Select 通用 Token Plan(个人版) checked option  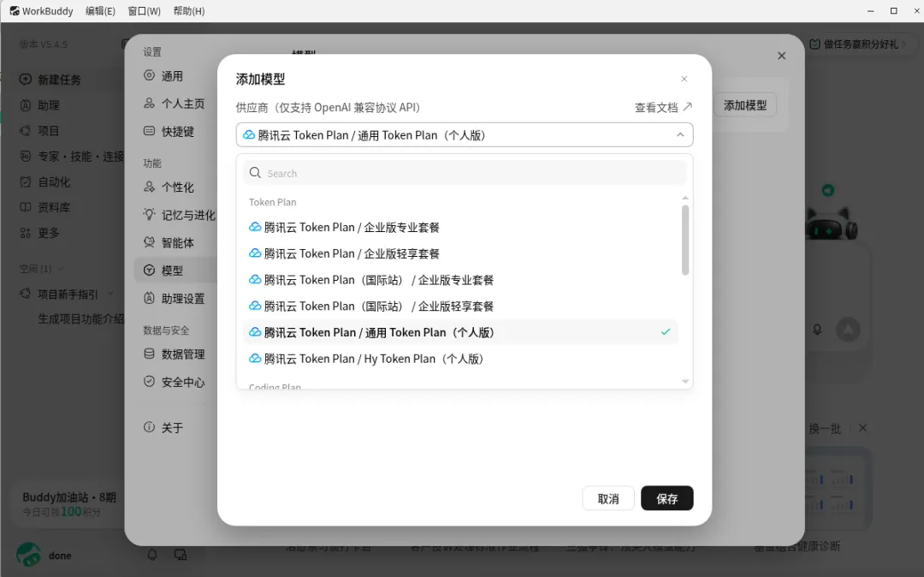(460, 332)
